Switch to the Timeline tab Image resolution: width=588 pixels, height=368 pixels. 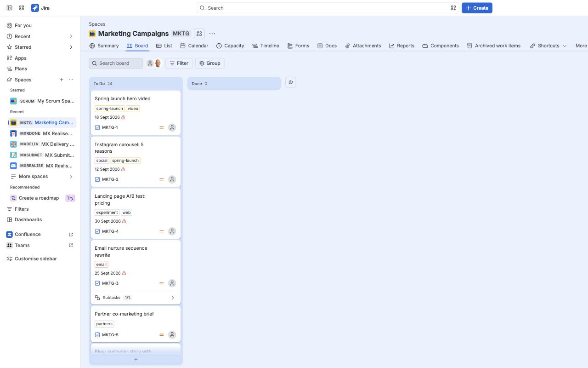click(266, 46)
